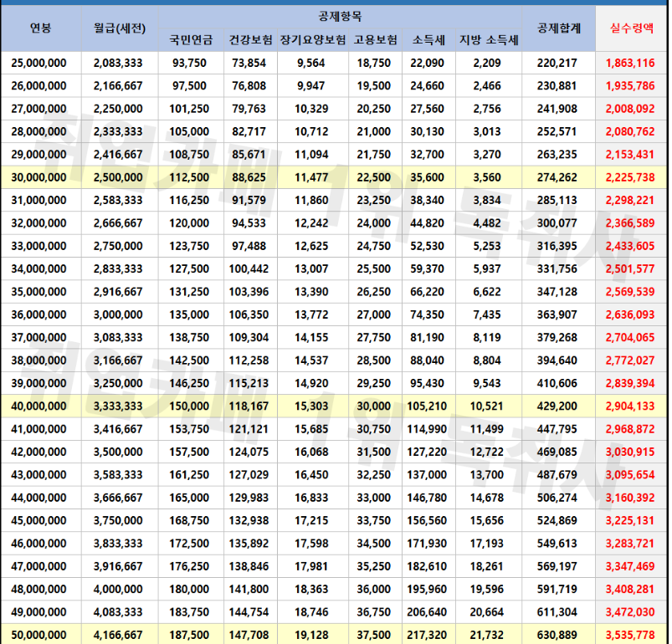Select national pension value 101,250
This screenshot has width=672, height=644.
pos(189,109)
